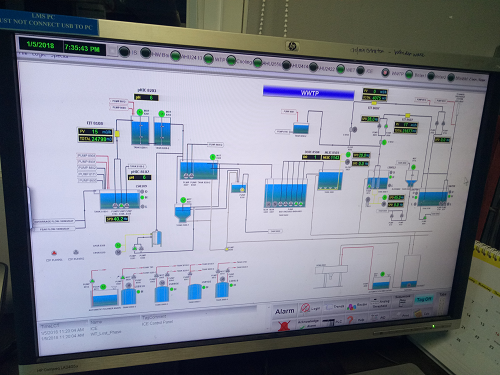Screen dimensions: 500x375
Task: Switch to the Cooling screen indicator
Action: coord(231,61)
